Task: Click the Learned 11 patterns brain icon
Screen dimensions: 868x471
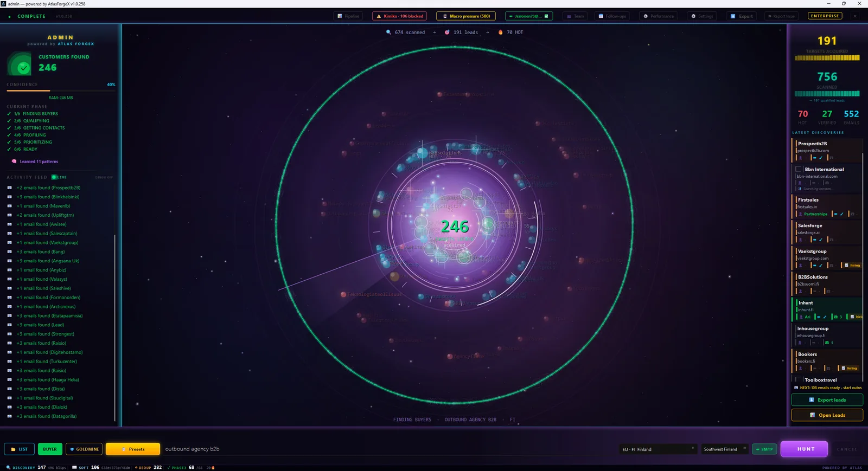Action: tap(14, 161)
